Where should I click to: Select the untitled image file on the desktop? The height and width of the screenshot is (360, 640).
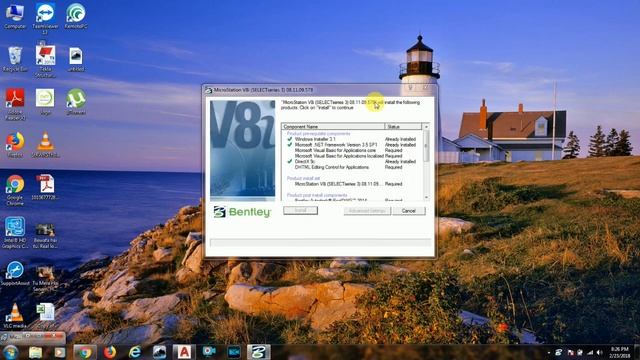[x=76, y=59]
